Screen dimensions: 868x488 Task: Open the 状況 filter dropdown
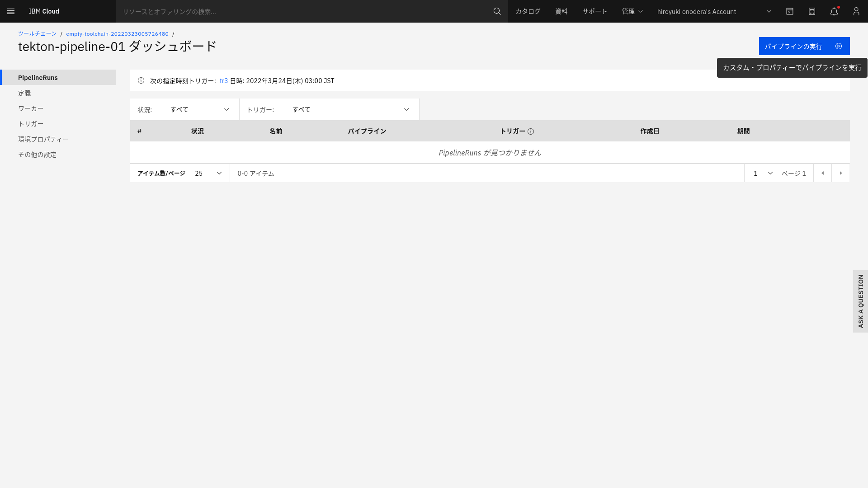[199, 109]
